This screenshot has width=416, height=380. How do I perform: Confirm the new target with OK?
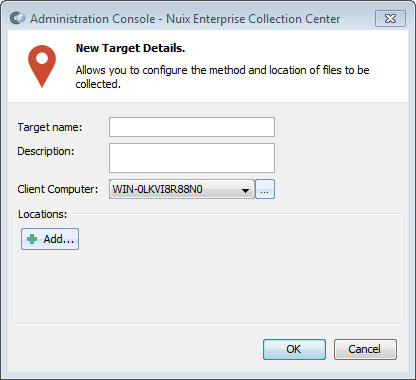(294, 349)
